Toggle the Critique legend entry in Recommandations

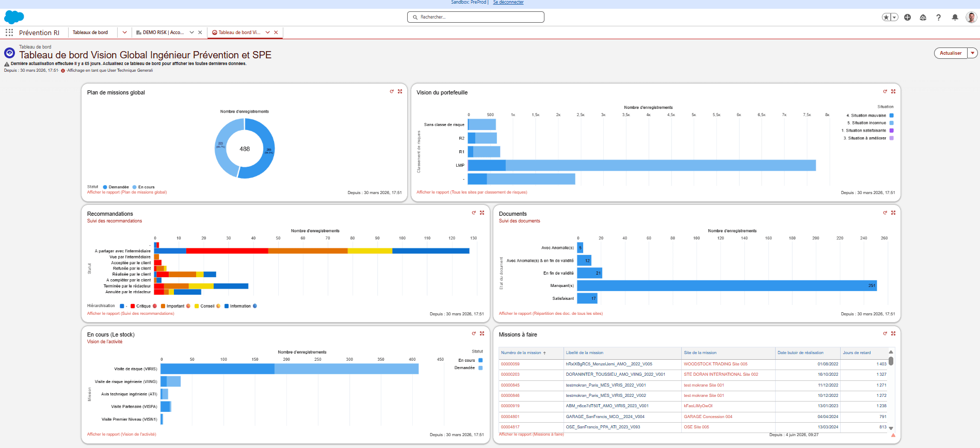143,306
